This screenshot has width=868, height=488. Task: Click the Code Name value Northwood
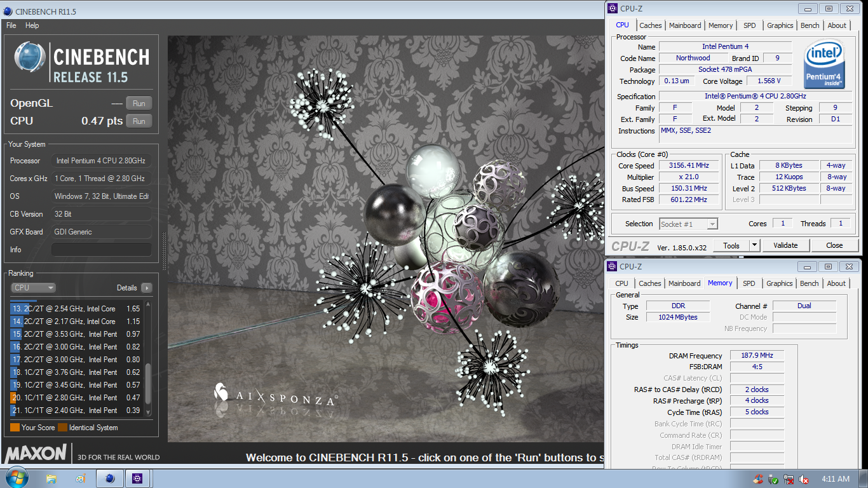(x=693, y=58)
